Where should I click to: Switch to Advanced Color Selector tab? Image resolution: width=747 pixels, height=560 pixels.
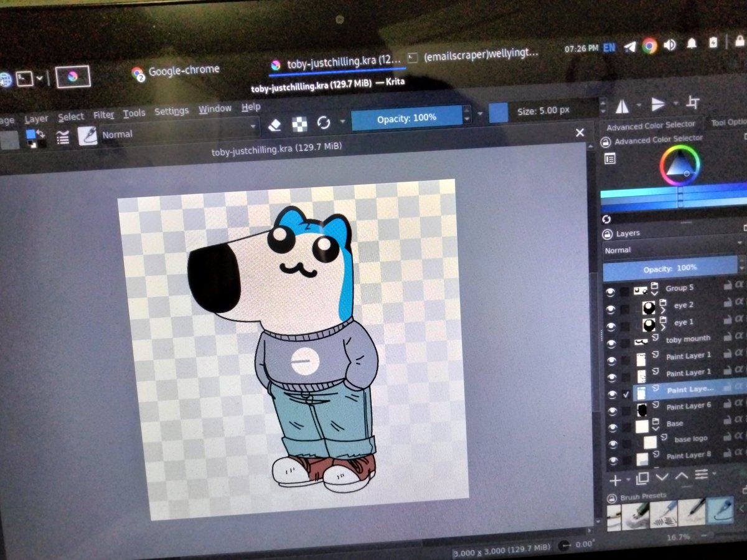pos(651,126)
